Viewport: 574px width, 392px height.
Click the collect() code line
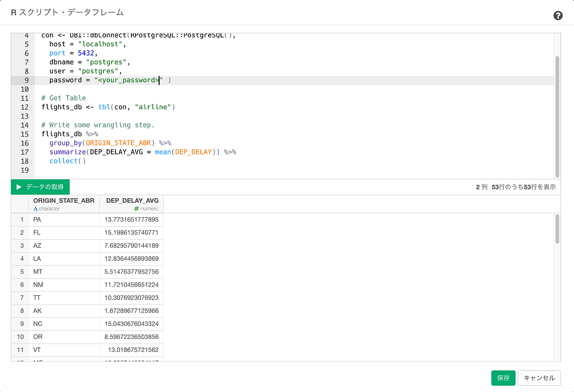pyautogui.click(x=68, y=161)
